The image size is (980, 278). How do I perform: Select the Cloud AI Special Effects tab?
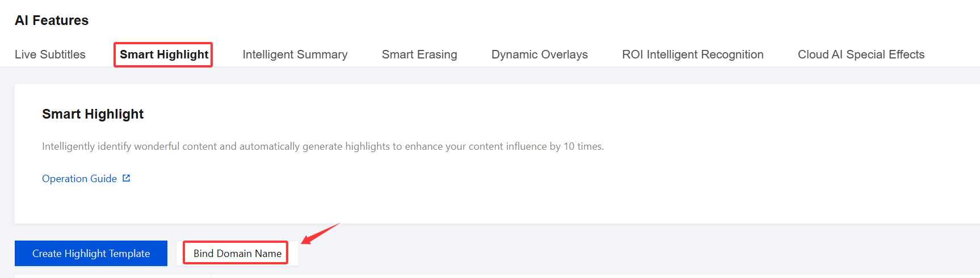(x=861, y=54)
